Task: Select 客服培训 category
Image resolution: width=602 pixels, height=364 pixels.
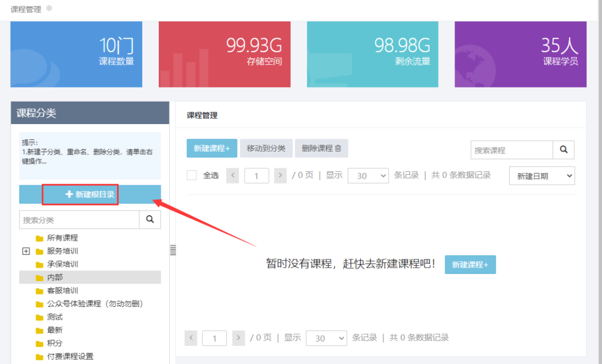Action: point(62,290)
